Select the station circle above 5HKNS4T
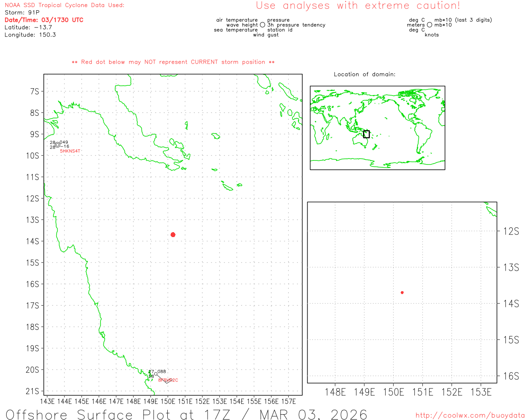Image resolution: width=525 pixels, height=420 pixels. coord(57,145)
